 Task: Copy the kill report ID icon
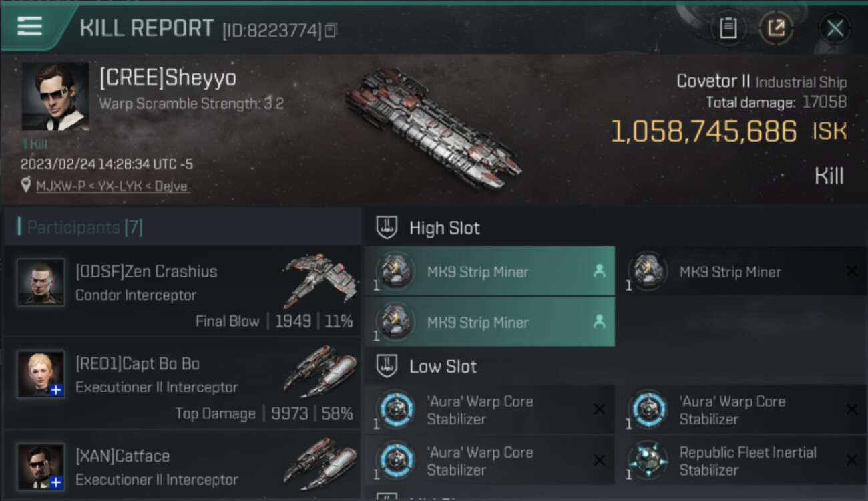coord(331,30)
